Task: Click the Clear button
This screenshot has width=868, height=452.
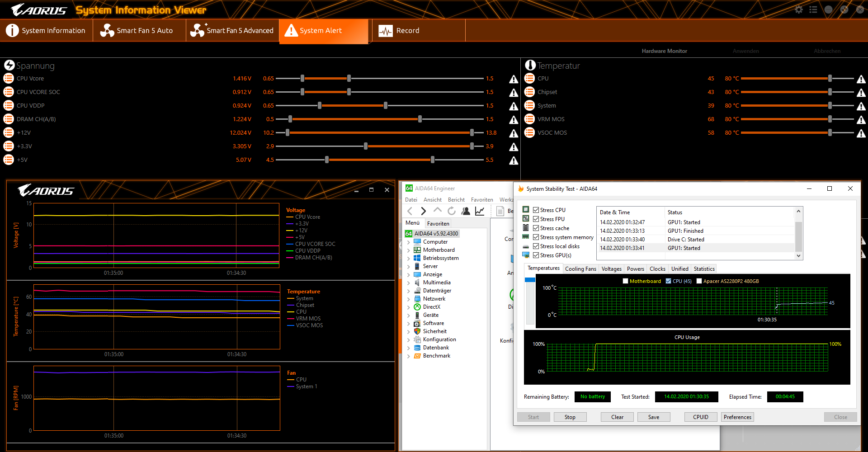Action: click(x=617, y=417)
